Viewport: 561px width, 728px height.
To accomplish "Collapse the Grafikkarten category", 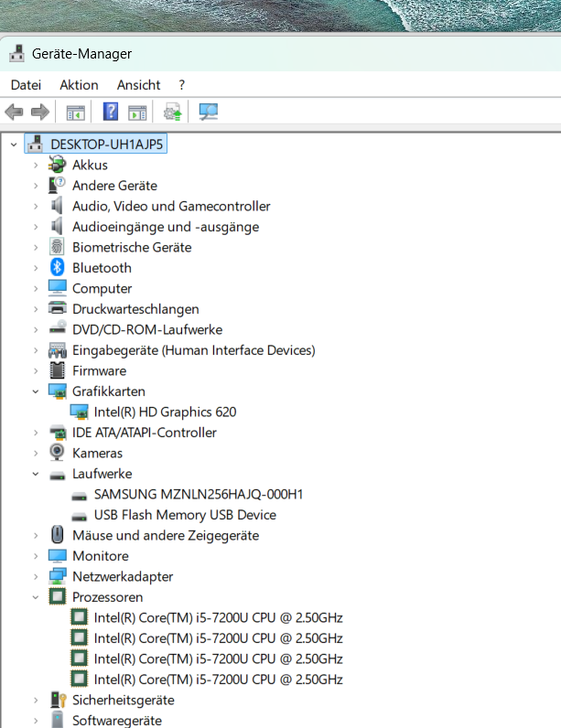I will [36, 391].
